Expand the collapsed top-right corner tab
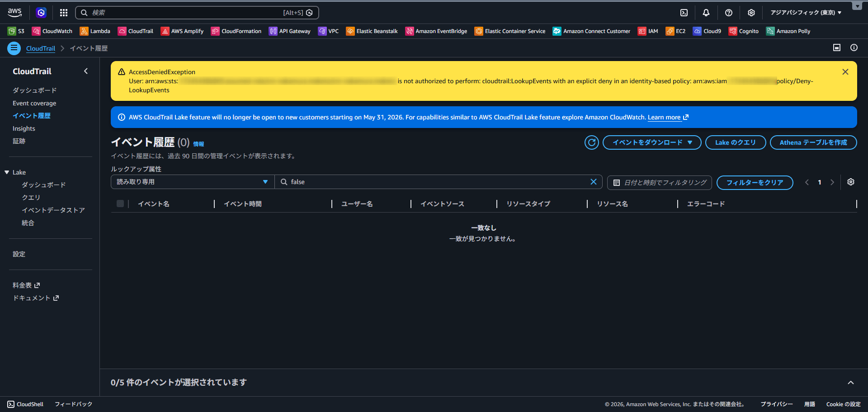 857,6
